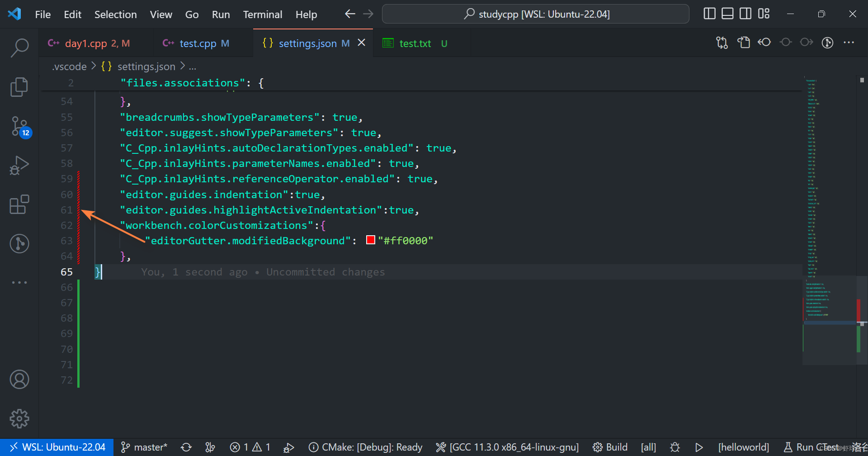The image size is (868, 456).
Task: Open Source Control view with 12 badge
Action: click(20, 127)
